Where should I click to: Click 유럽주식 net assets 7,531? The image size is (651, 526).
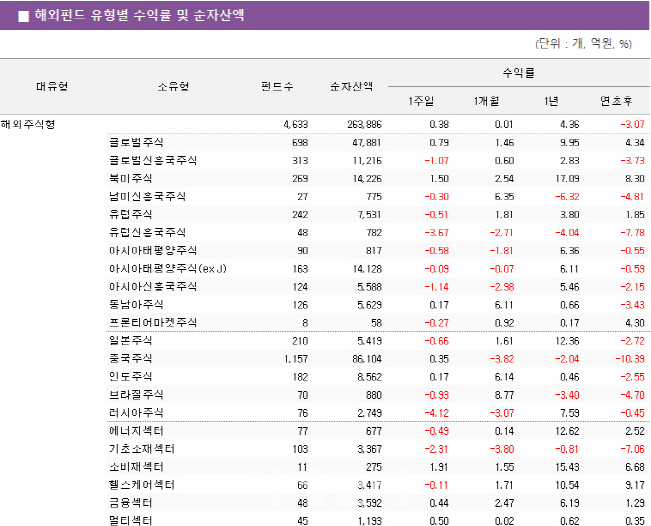click(x=369, y=215)
